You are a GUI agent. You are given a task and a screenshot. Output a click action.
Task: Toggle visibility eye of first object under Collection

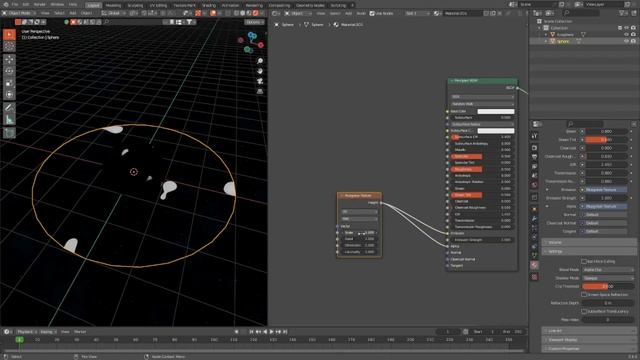[x=626, y=35]
